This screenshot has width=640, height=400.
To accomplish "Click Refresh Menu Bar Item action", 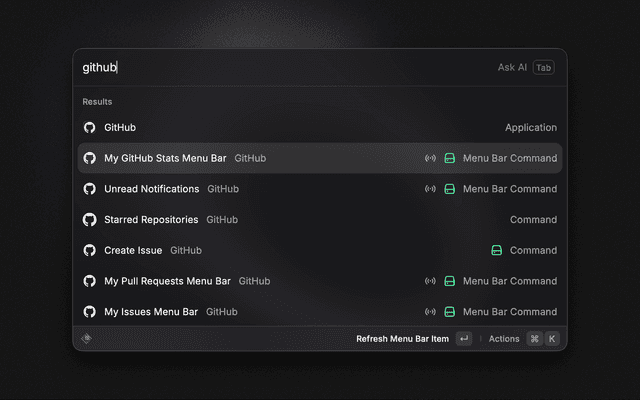I will 402,339.
